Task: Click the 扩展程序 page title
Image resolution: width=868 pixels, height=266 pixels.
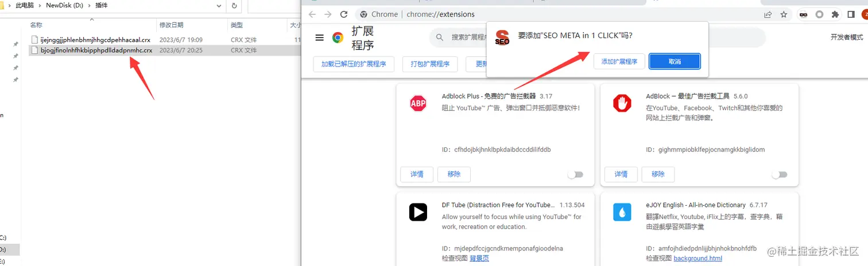Action: pos(363,38)
